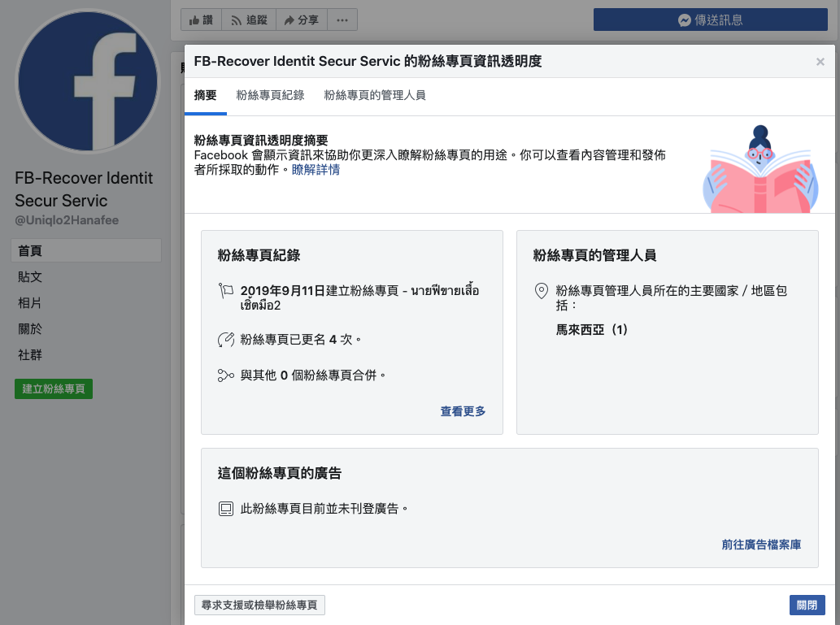Image resolution: width=840 pixels, height=625 pixels.
Task: Switch to the 粉絲專頁紀錄 tab
Action: (271, 95)
